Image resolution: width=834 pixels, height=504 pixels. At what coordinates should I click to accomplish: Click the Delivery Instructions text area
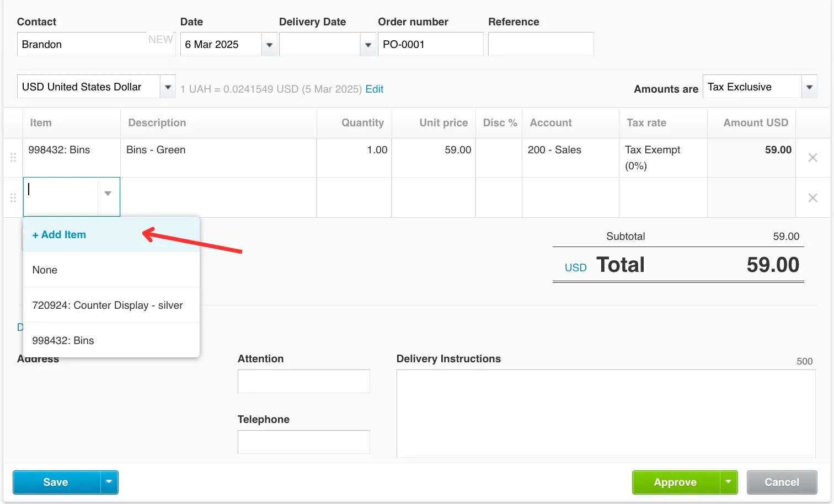pyautogui.click(x=606, y=413)
